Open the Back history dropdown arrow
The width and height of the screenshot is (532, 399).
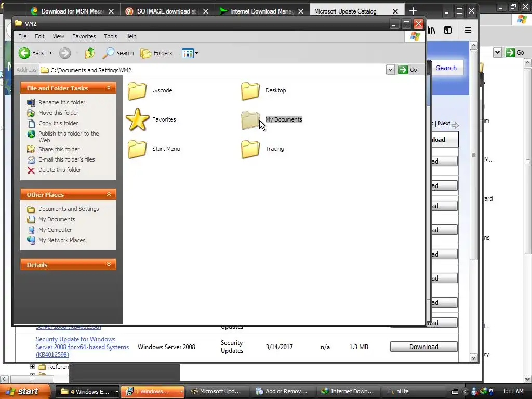[50, 53]
